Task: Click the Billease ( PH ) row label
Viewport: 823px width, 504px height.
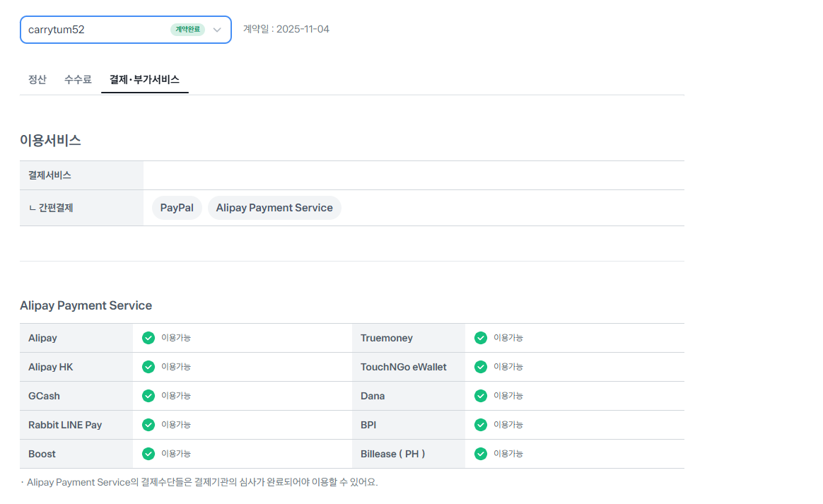Action: [392, 454]
